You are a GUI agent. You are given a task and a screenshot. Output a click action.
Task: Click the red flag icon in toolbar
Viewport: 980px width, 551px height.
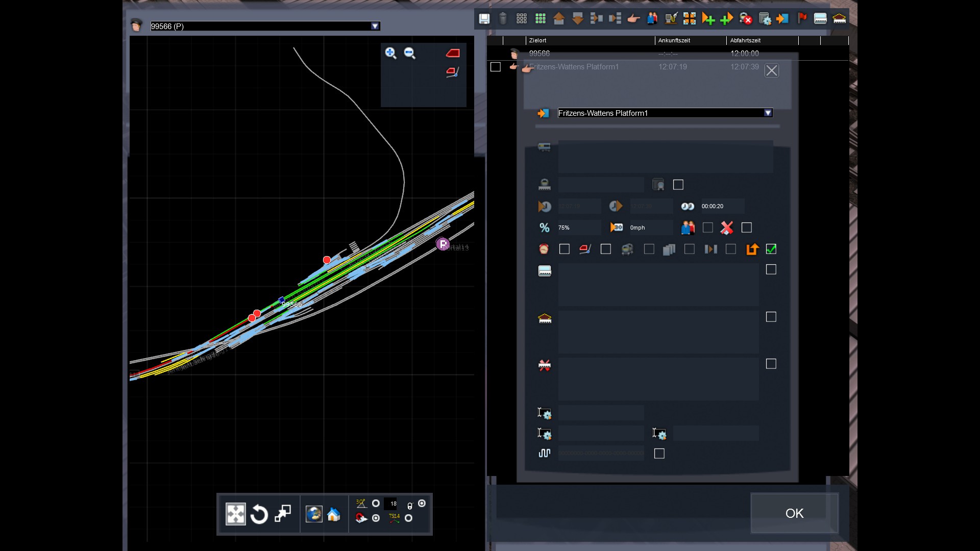[802, 19]
